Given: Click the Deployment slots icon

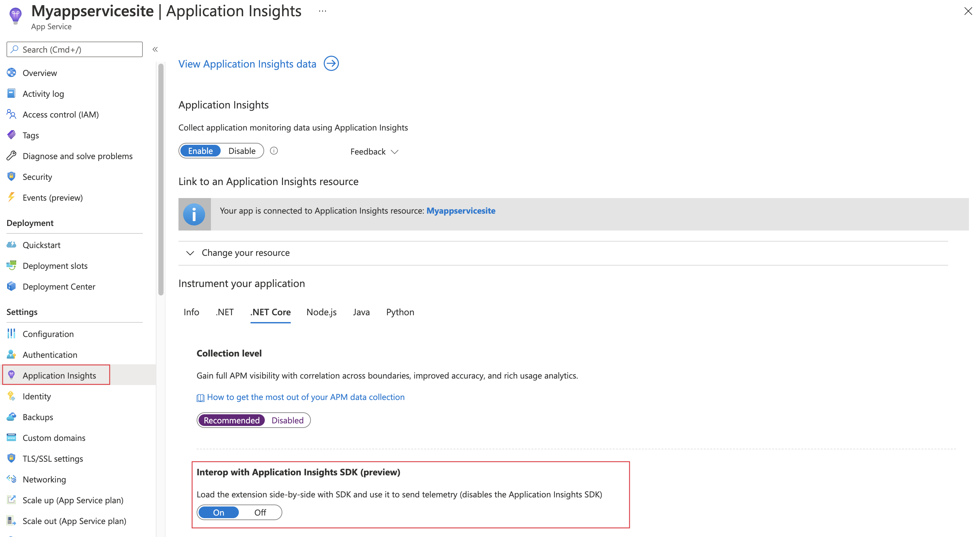Looking at the screenshot, I should (x=11, y=265).
